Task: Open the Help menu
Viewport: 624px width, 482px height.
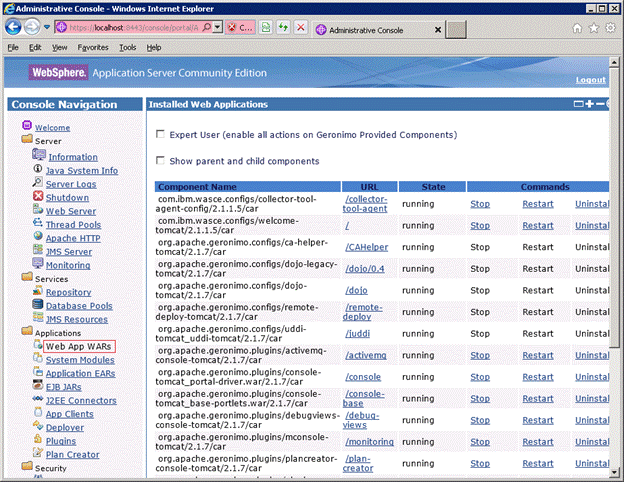Action: click(154, 47)
